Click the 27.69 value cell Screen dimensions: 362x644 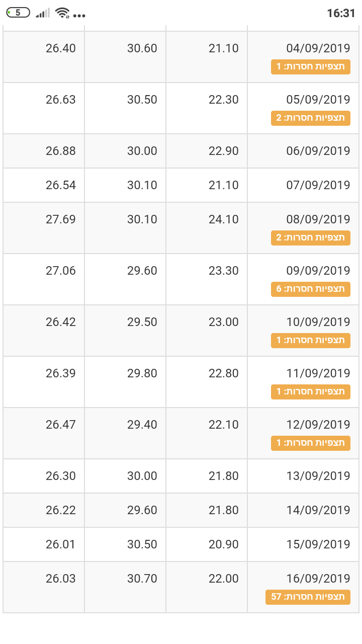[61, 219]
